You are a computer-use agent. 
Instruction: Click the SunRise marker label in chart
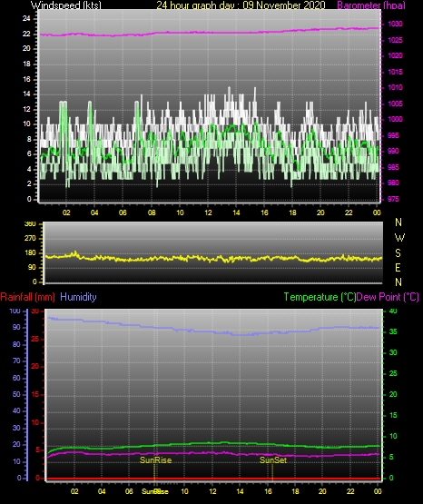click(x=155, y=460)
